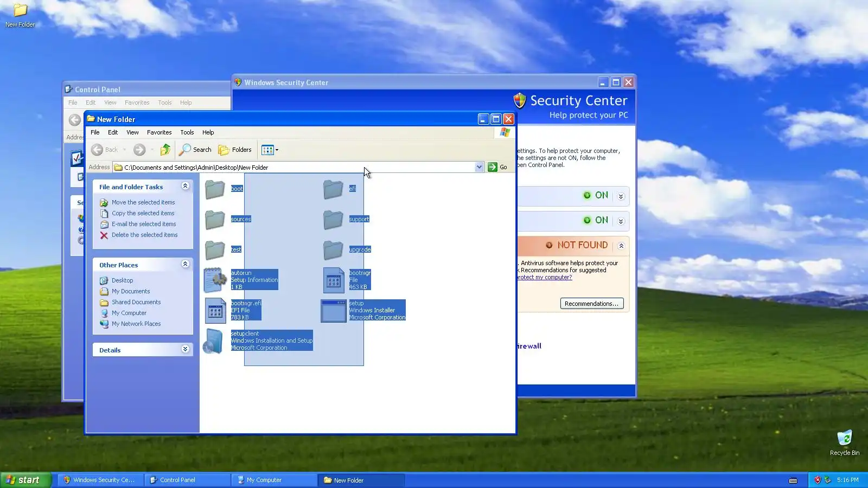Open My Documents from Other Places

pyautogui.click(x=131, y=291)
